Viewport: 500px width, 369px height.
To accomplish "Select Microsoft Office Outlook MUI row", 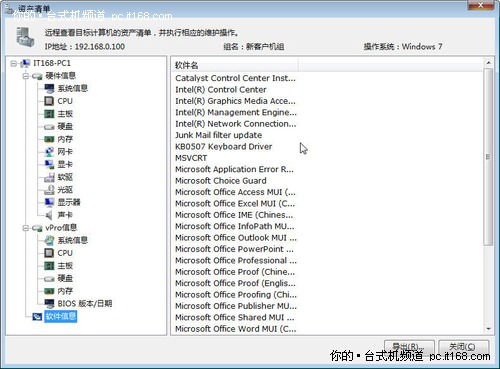I will pyautogui.click(x=235, y=238).
